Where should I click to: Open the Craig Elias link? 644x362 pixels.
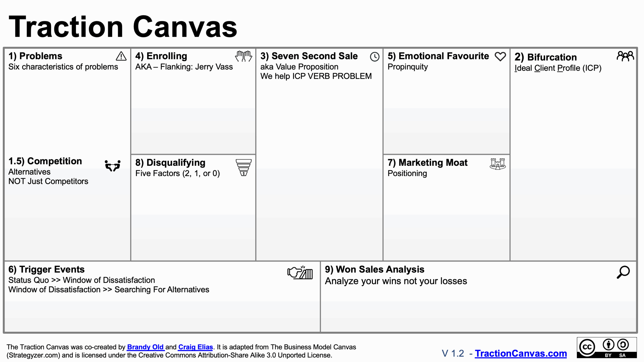tap(195, 347)
